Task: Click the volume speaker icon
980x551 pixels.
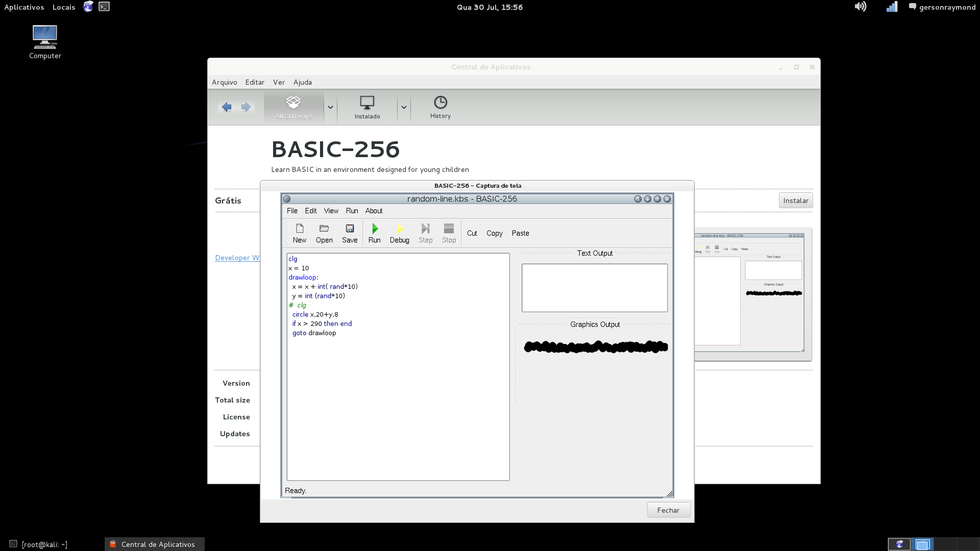Action: coord(861,7)
